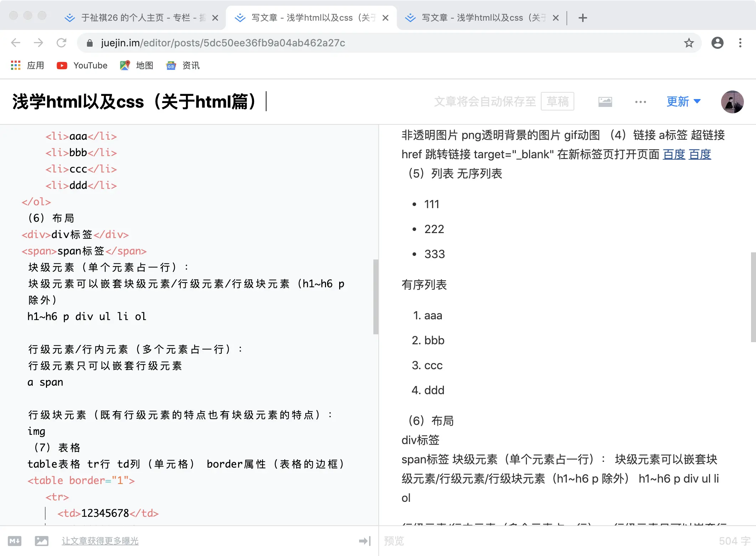Click the insert image icon in bottom bar
756x556 pixels.
pyautogui.click(x=42, y=541)
